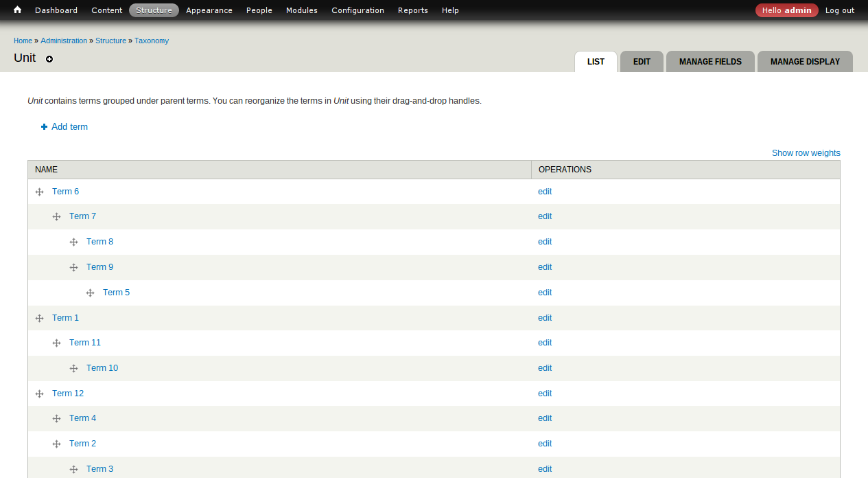Image resolution: width=868 pixels, height=478 pixels.
Task: Click Log out
Action: pos(840,10)
